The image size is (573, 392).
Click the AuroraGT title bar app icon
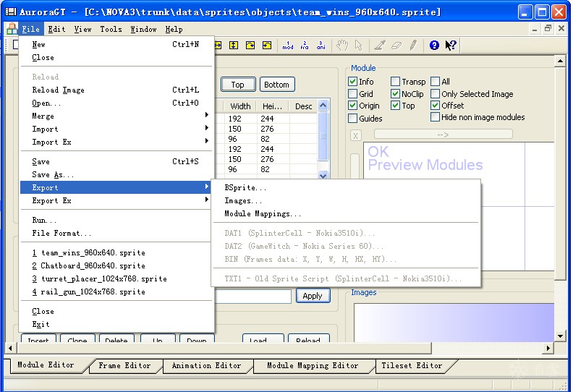(11, 12)
